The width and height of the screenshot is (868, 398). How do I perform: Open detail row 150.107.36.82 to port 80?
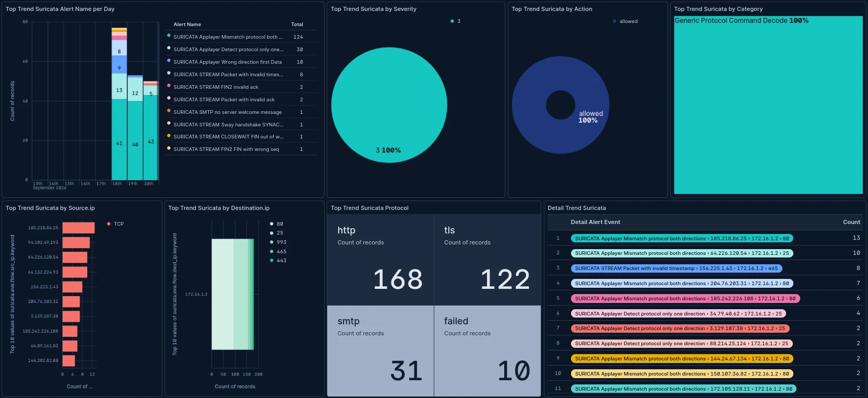(x=682, y=374)
